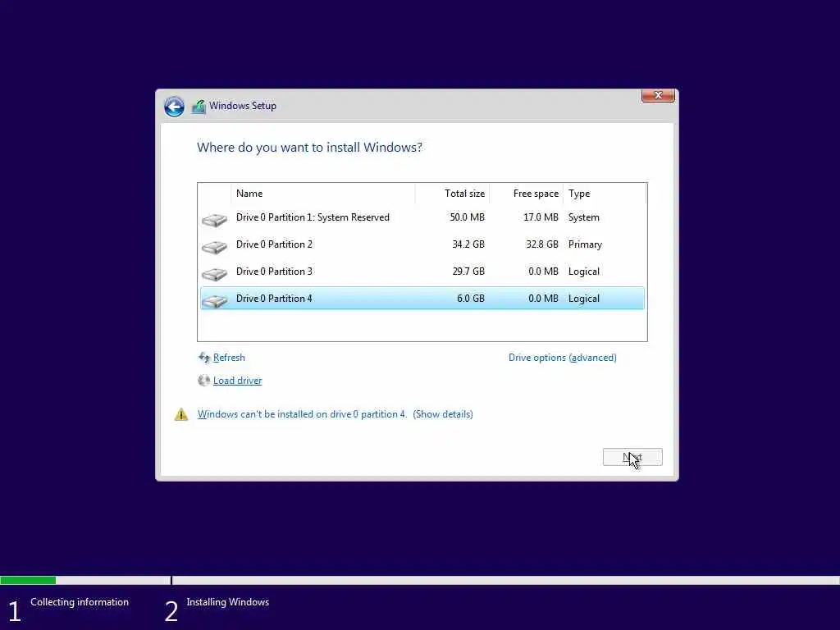Click the 32.8 GB free space cell
The image size is (840, 630).
(542, 244)
